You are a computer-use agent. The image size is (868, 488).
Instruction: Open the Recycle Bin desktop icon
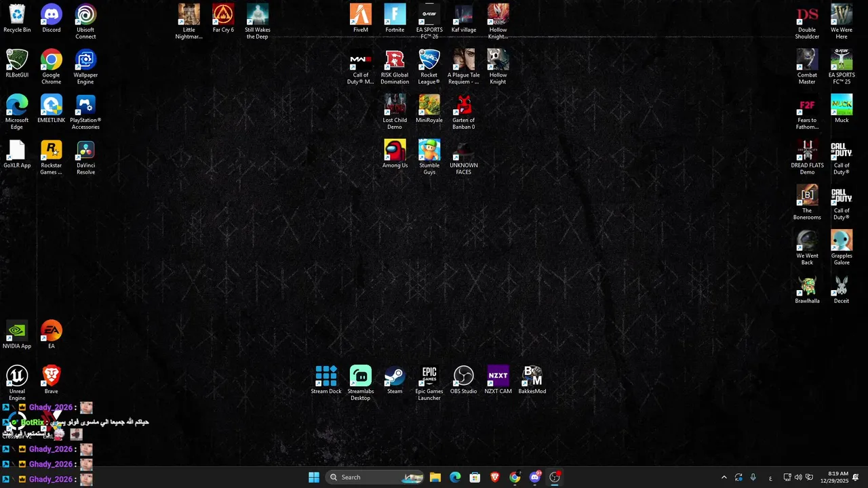17,18
